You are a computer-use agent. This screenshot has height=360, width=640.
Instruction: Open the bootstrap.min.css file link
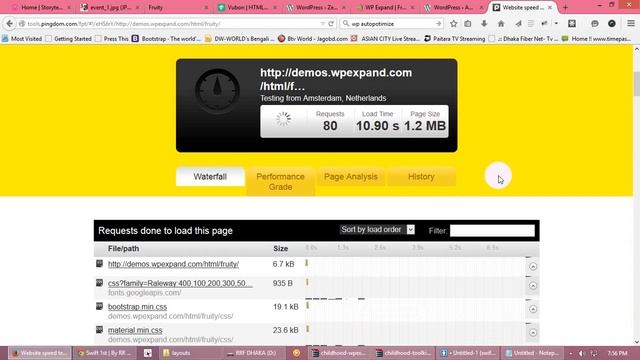pos(138,307)
